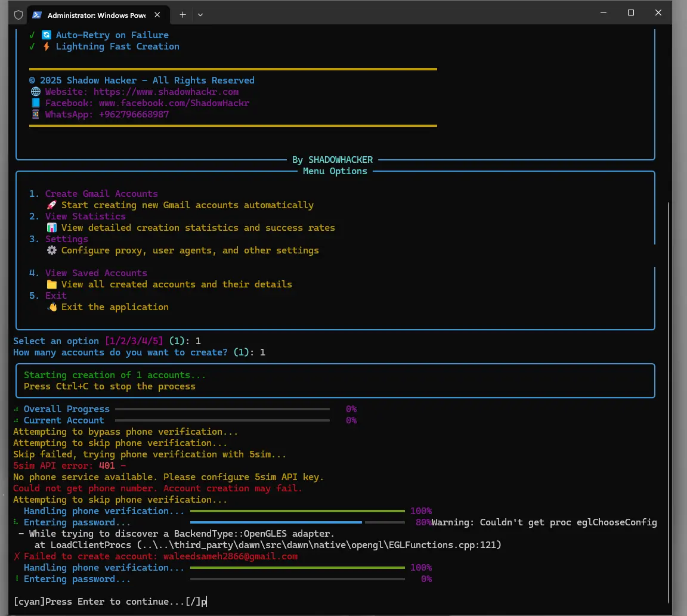This screenshot has height=616, width=687.
Task: Select the Administrator: Windows PowerShell tab
Action: [98, 15]
